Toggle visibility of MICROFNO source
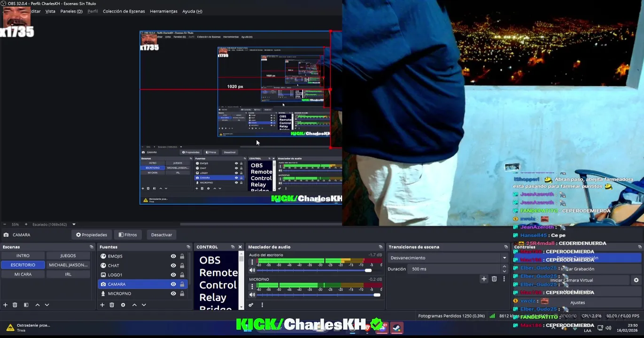Image resolution: width=644 pixels, height=338 pixels. click(173, 294)
